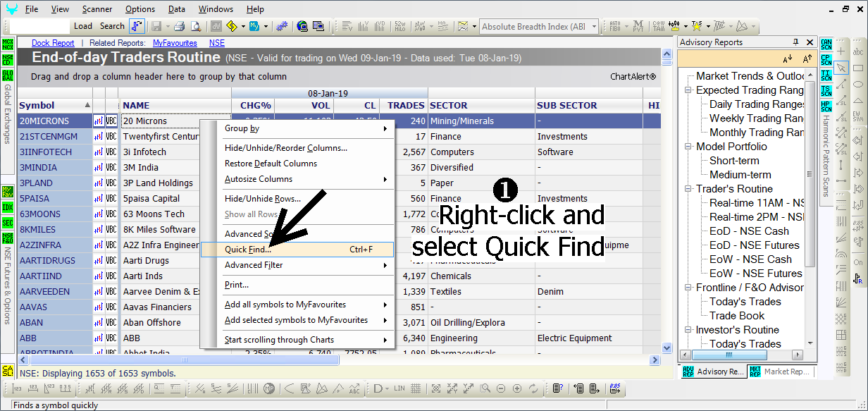The width and height of the screenshot is (868, 411).
Task: Collapse the Trader's Routine tree node
Action: (688, 189)
